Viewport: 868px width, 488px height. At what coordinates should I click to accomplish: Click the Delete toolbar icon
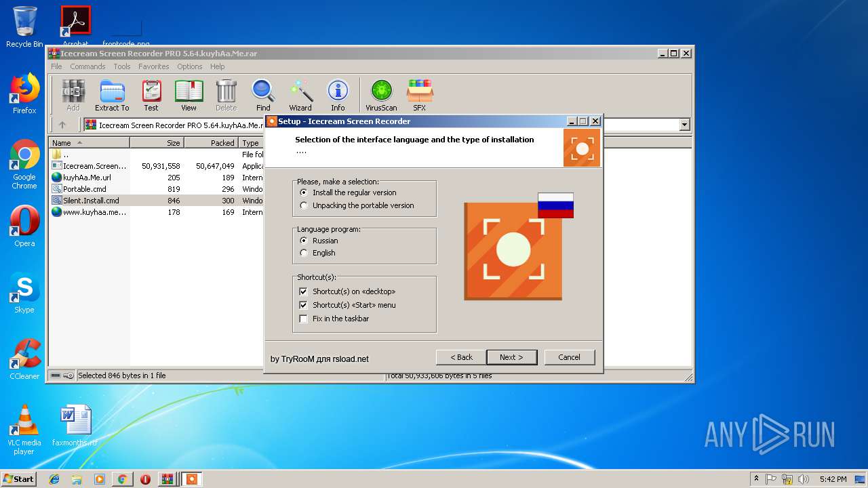(226, 95)
